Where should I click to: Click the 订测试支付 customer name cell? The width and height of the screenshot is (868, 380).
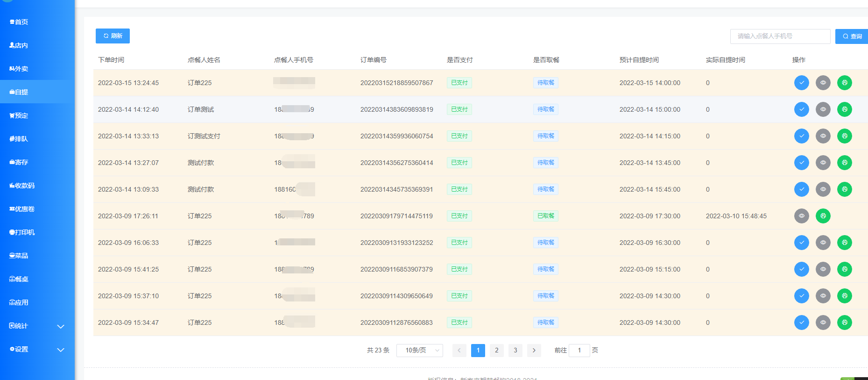(x=204, y=136)
